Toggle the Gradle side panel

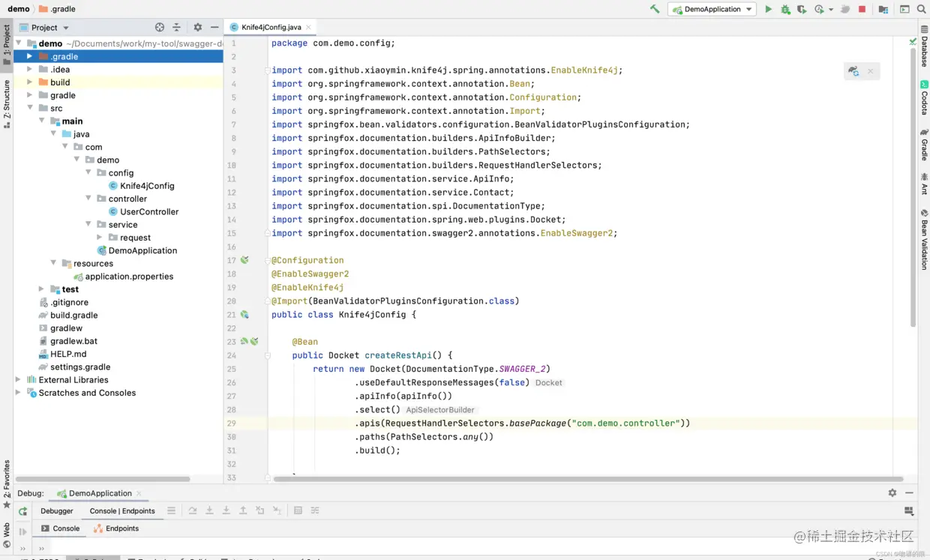coord(924,145)
